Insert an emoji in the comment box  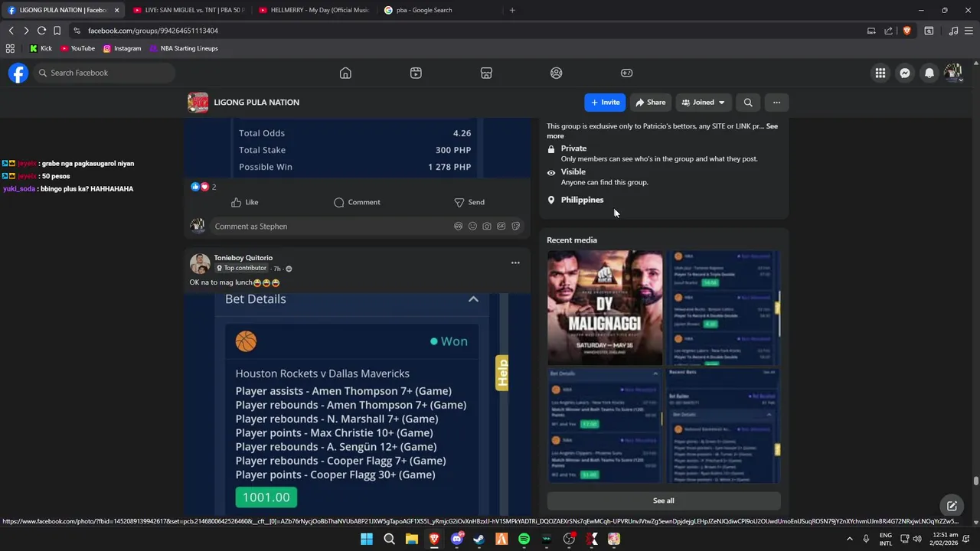[472, 227]
